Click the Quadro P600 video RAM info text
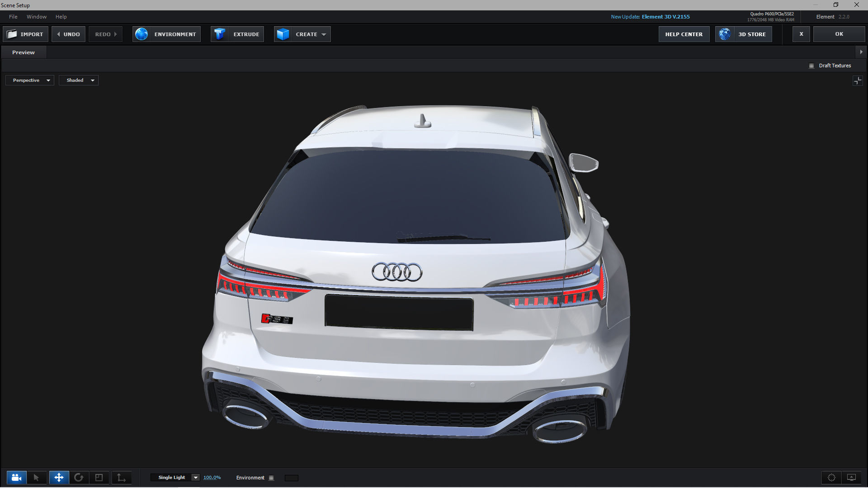This screenshot has height=488, width=868. click(771, 17)
